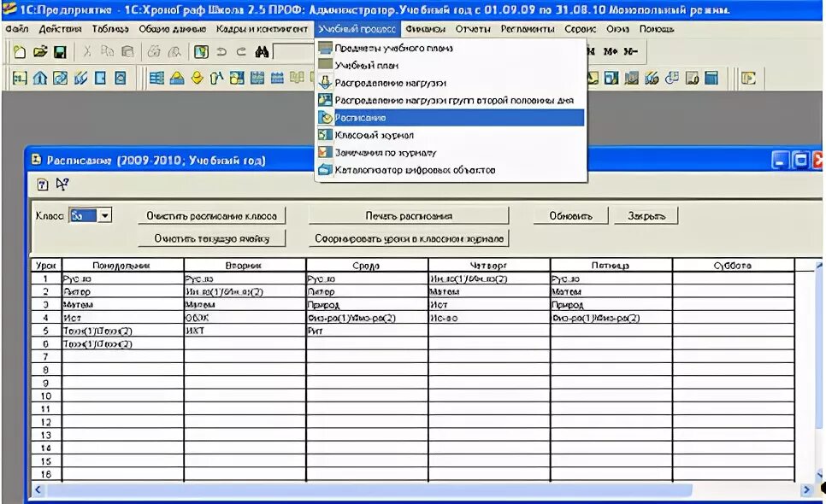Click the Paste icon in the top toolbar
The height and width of the screenshot is (504, 826).
(127, 51)
